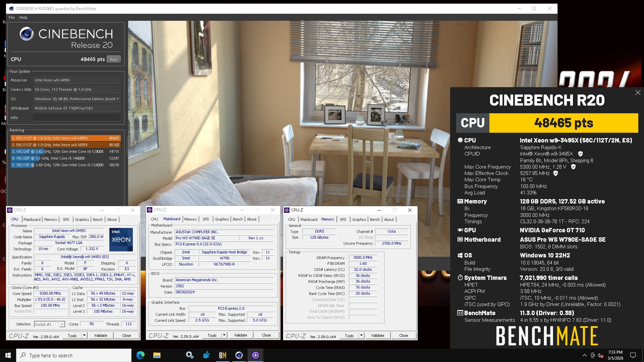Select ranking entry with score 48360

pos(65,145)
